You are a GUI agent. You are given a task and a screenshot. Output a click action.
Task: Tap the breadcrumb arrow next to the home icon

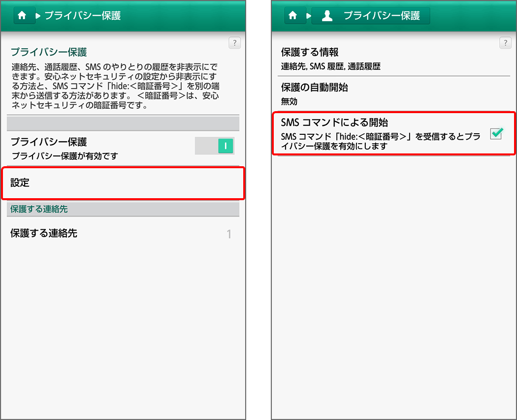39,15
